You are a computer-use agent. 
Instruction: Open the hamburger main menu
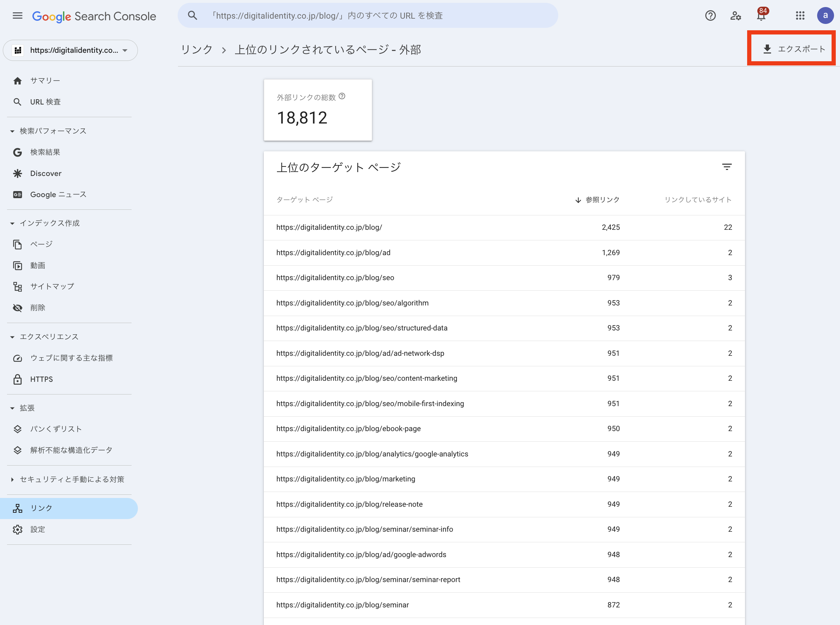[17, 15]
